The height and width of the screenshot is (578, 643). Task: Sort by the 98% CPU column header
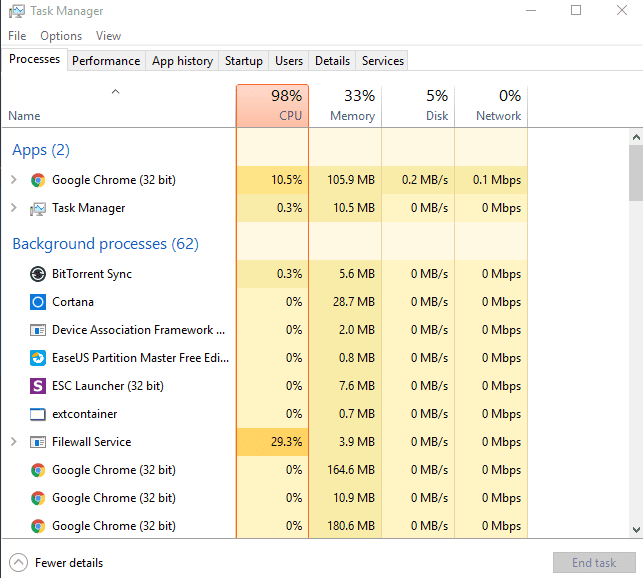click(x=272, y=106)
